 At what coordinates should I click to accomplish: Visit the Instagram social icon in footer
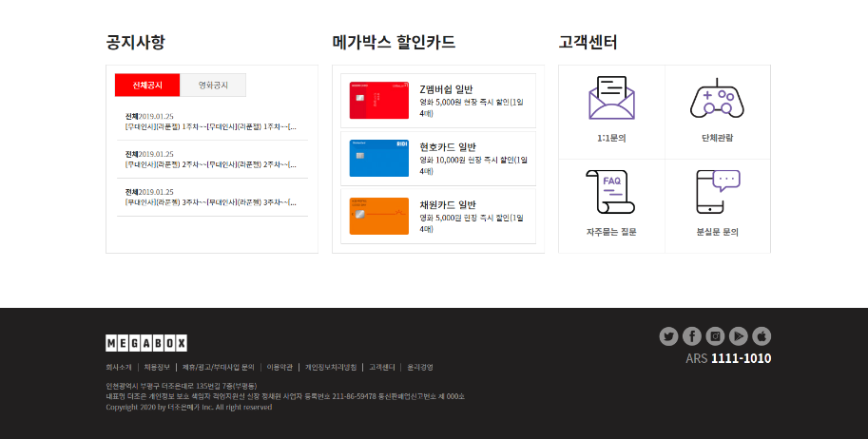coord(715,336)
